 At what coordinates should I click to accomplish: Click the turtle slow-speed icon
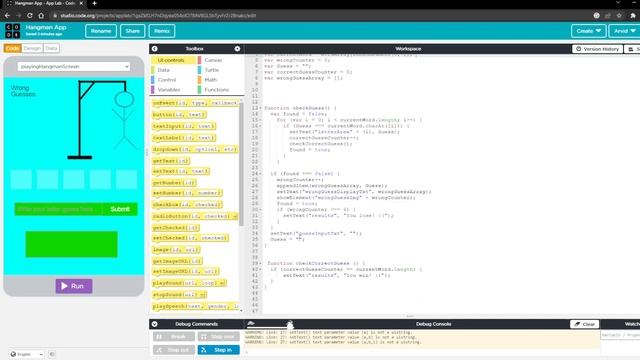click(x=251, y=324)
